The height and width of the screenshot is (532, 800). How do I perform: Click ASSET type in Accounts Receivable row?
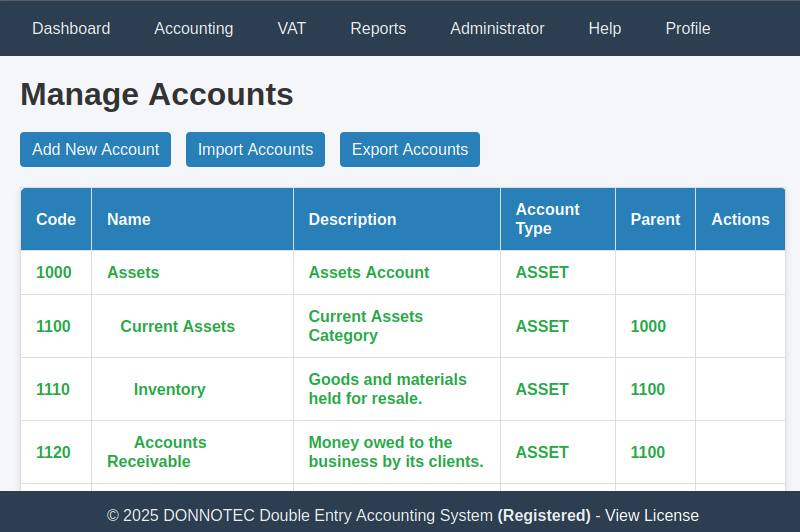click(x=542, y=452)
